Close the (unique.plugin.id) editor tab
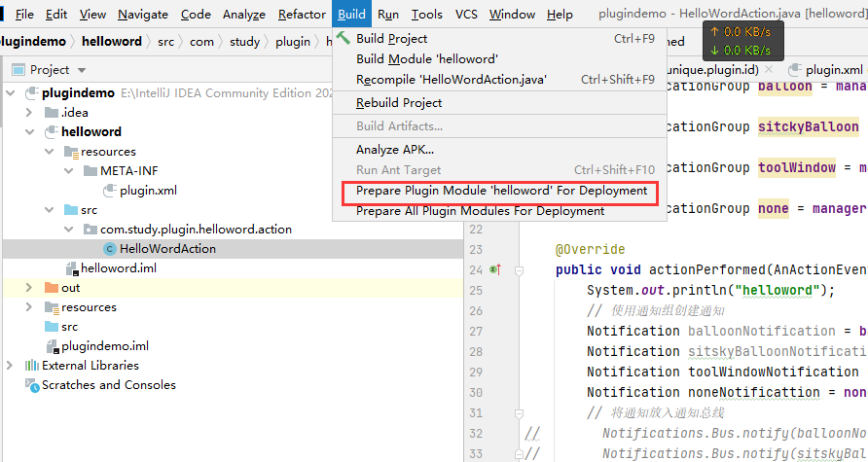 769,70
